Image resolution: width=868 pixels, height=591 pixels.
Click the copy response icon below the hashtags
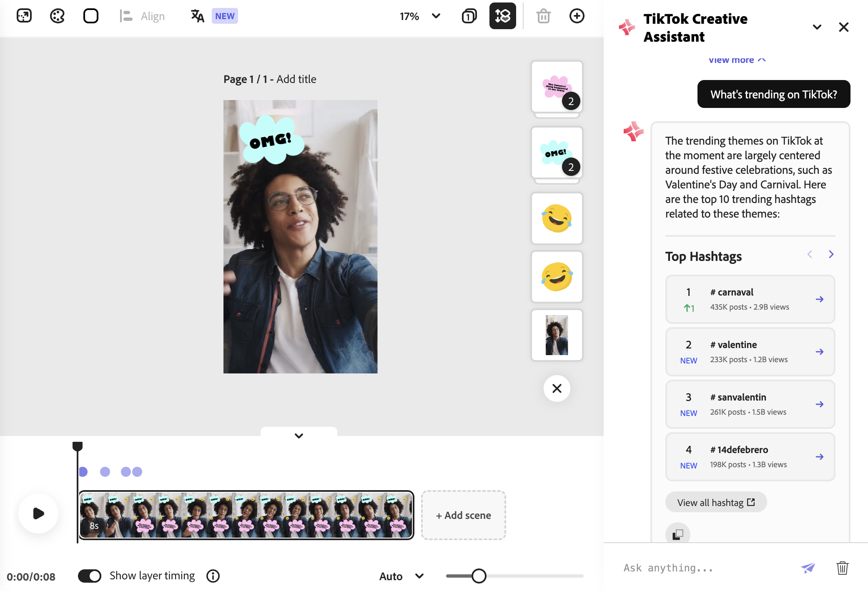tap(678, 534)
